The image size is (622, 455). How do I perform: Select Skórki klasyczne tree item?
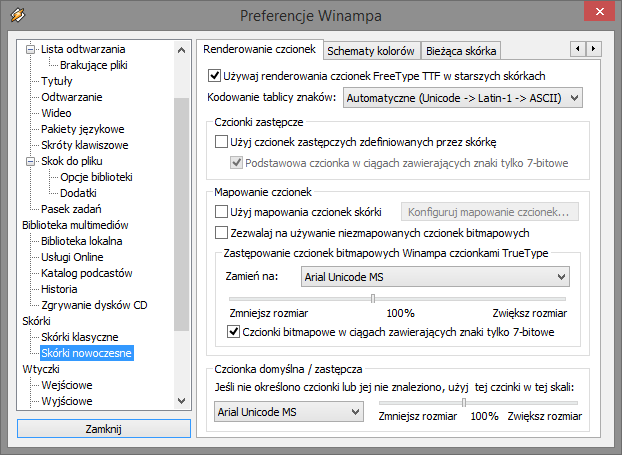click(x=80, y=337)
